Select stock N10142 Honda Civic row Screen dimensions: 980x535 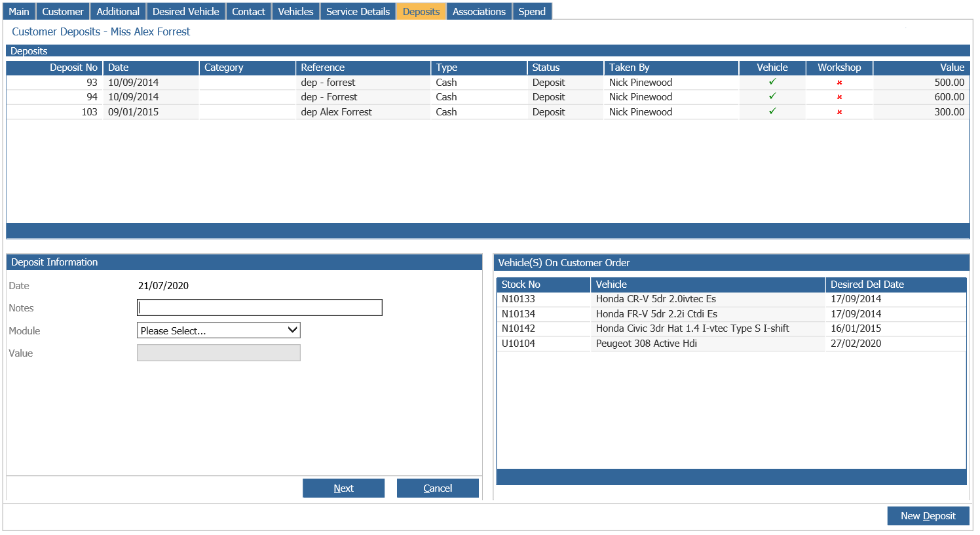[x=731, y=328]
